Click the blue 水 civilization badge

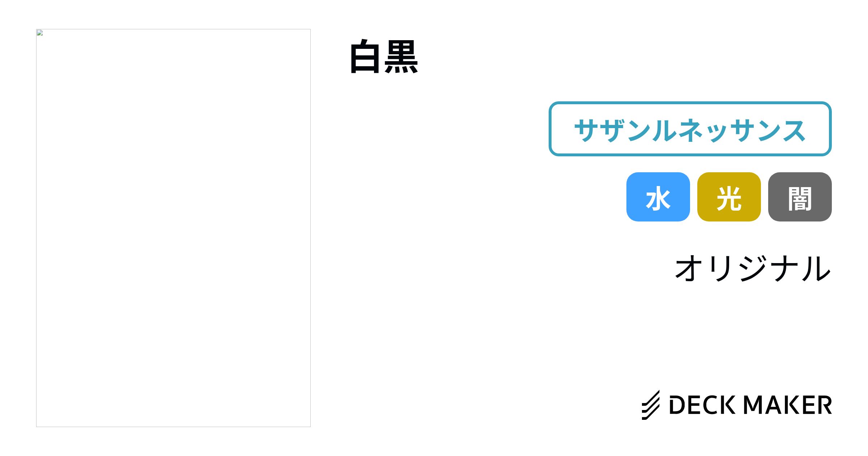[658, 197]
